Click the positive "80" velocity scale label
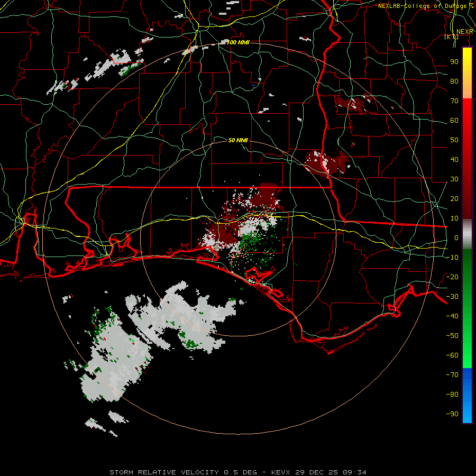Viewport: 476px width, 476px height. coord(454,81)
